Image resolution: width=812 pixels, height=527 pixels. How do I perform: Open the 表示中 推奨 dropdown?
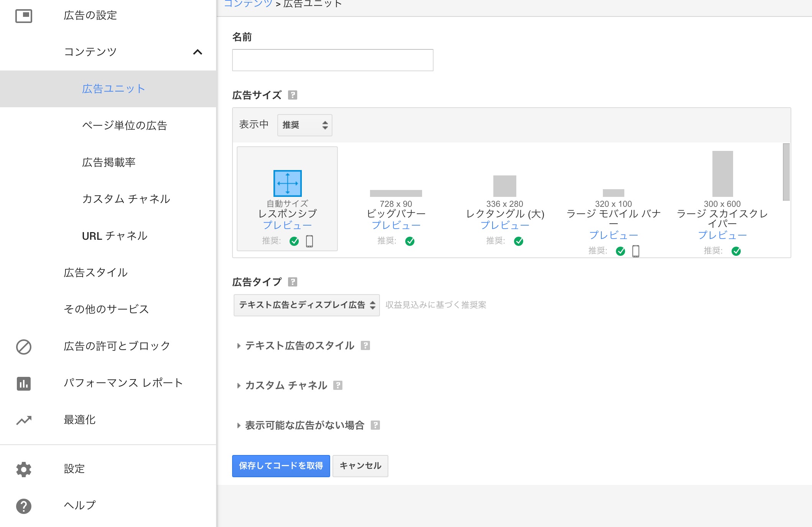coord(305,125)
